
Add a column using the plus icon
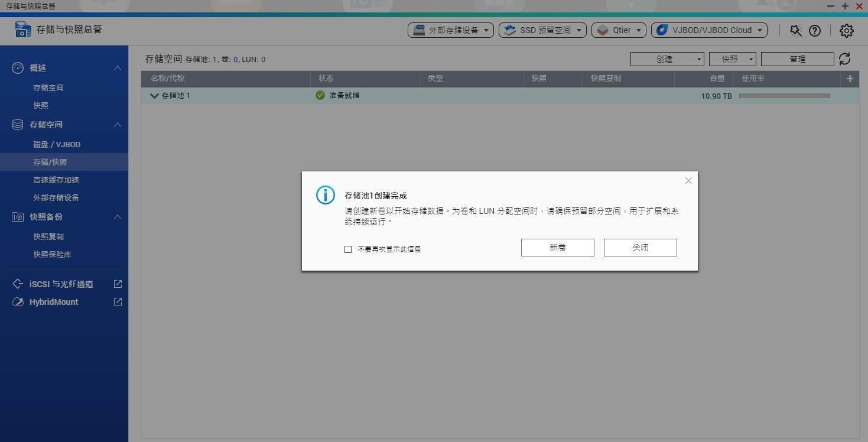pos(850,78)
